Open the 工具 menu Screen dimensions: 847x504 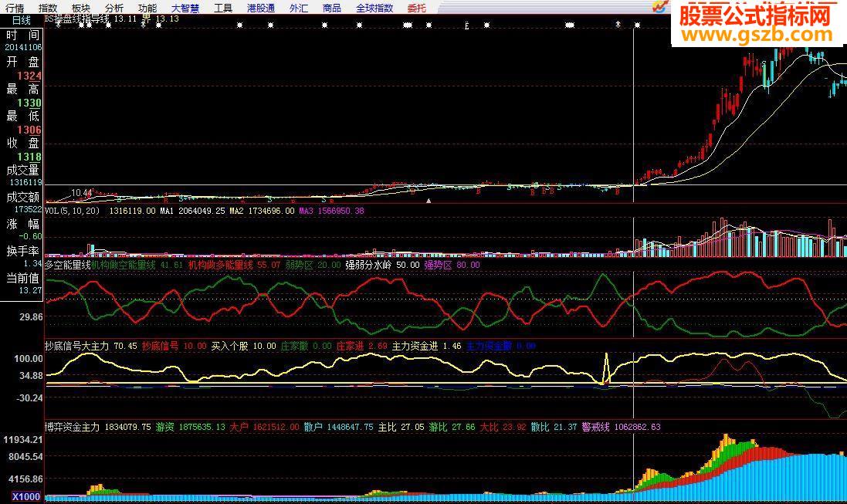click(223, 8)
